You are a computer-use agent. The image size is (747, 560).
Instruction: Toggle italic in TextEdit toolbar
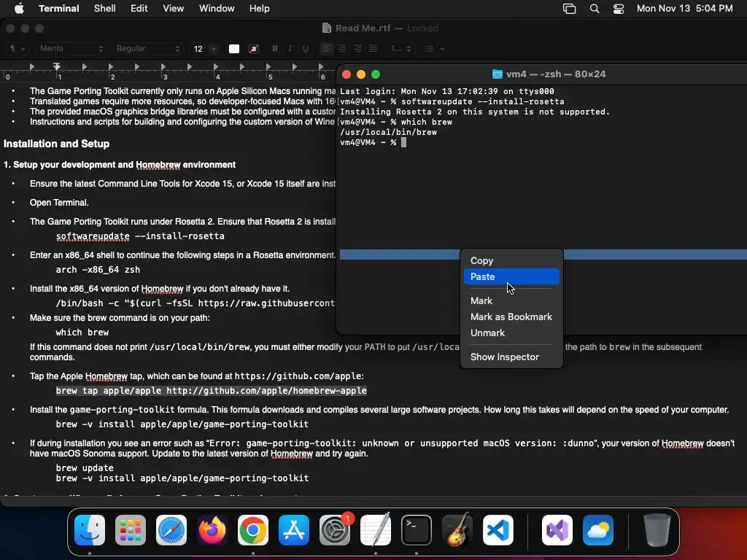click(x=290, y=49)
